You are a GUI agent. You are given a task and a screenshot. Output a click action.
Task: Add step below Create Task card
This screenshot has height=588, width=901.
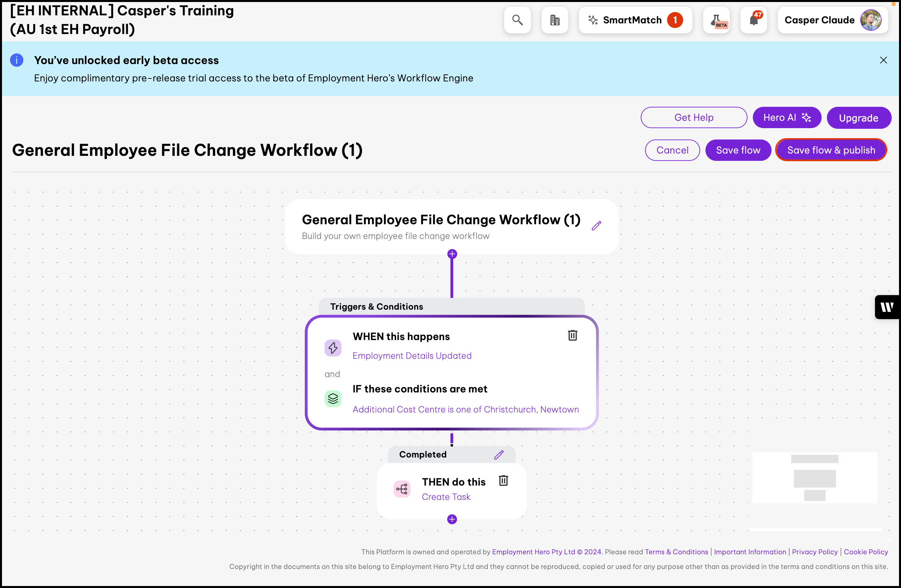point(452,519)
